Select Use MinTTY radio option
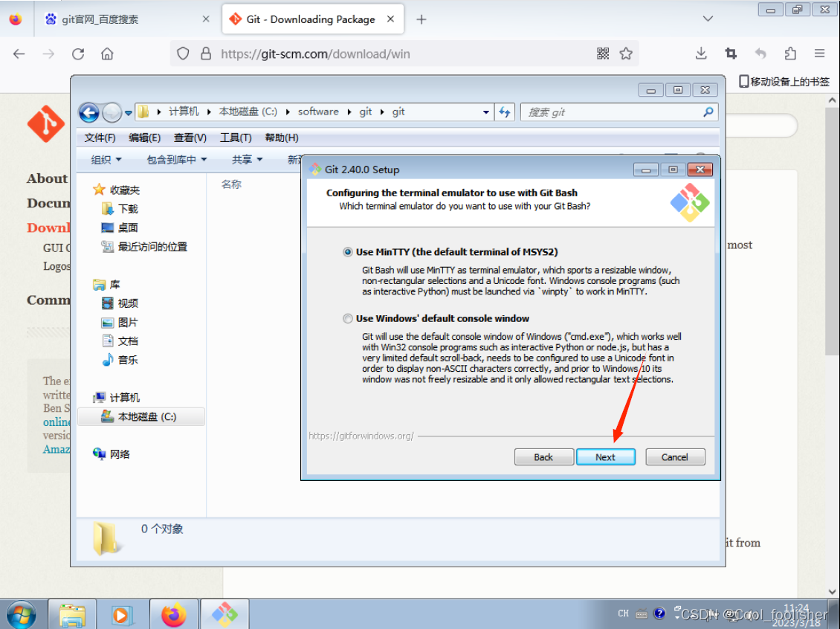The height and width of the screenshot is (629, 840). [x=348, y=252]
